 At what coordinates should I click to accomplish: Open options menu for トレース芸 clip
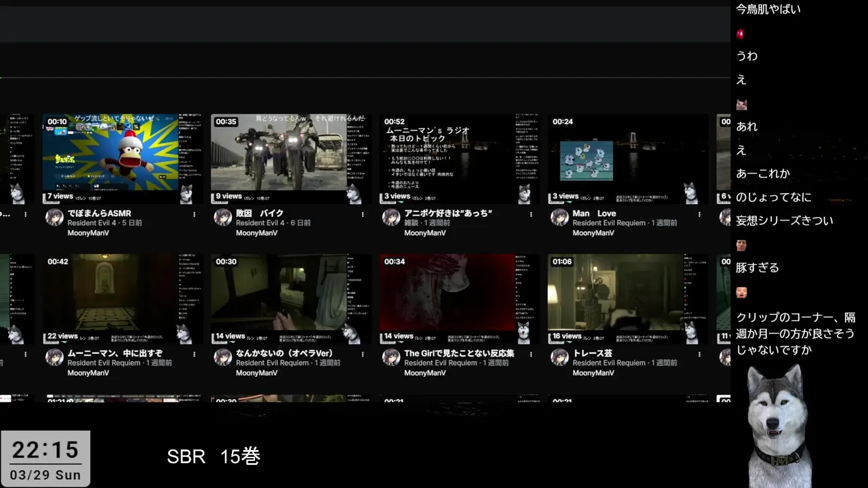699,354
